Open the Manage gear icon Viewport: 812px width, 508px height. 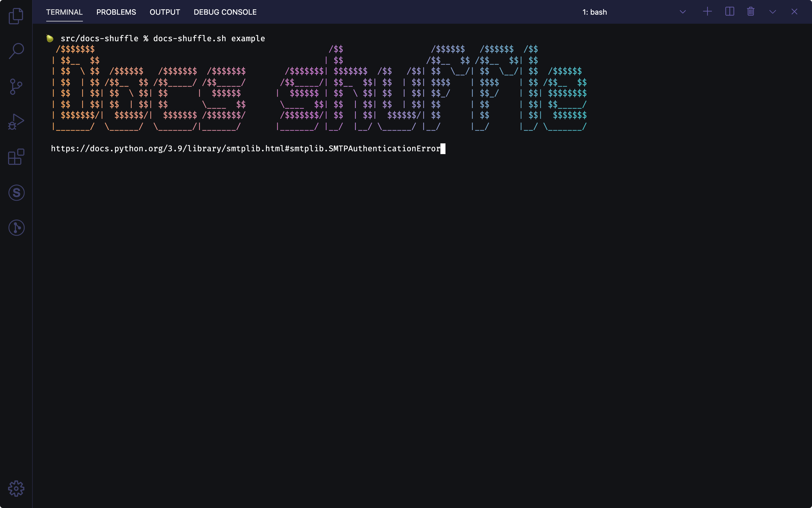click(x=16, y=489)
